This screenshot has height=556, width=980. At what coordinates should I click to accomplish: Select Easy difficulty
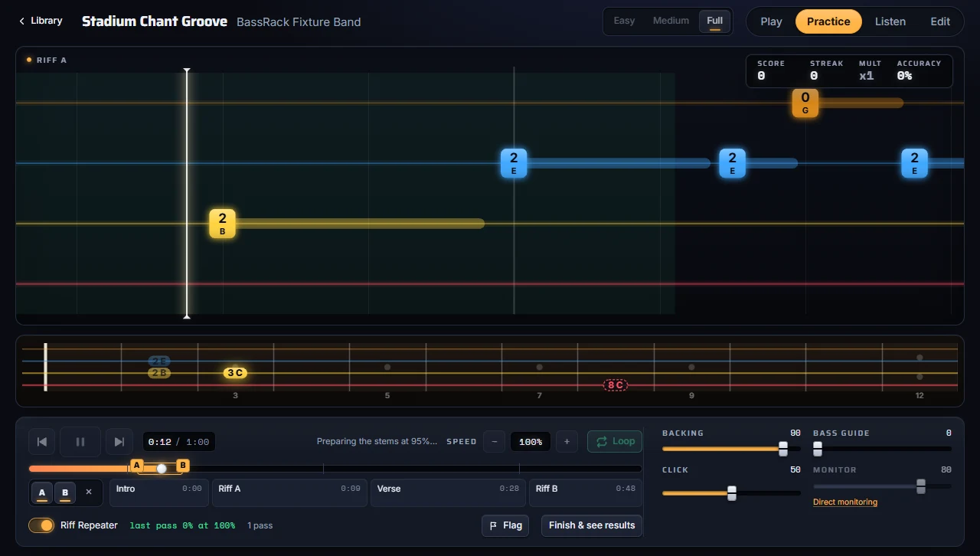[624, 21]
